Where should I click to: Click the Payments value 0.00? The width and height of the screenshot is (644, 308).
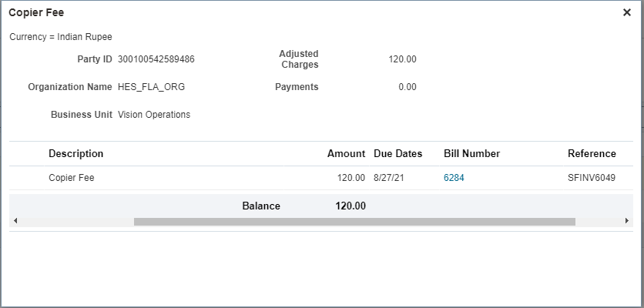point(408,87)
